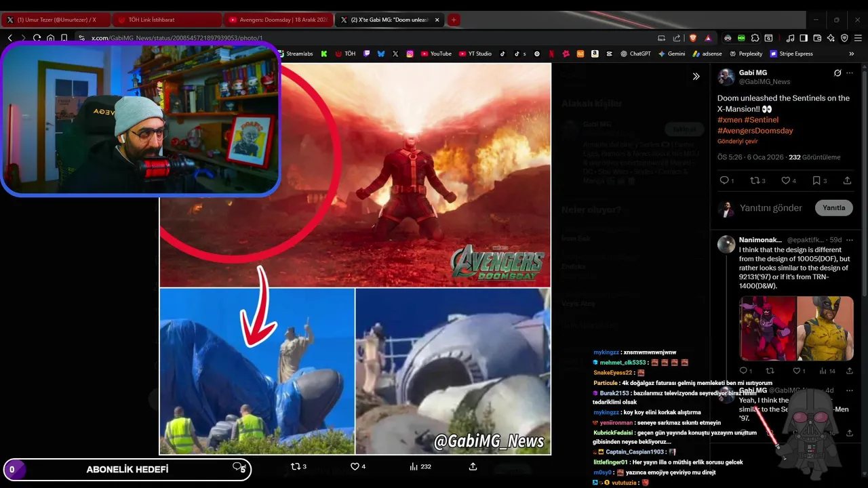View the 232 views analytics under the photo
Viewport: 868px width, 488px height.
(420, 466)
